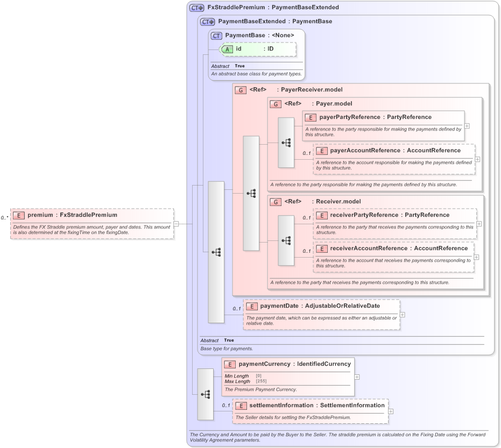Click the E icon of settlementInformation

point(241,406)
